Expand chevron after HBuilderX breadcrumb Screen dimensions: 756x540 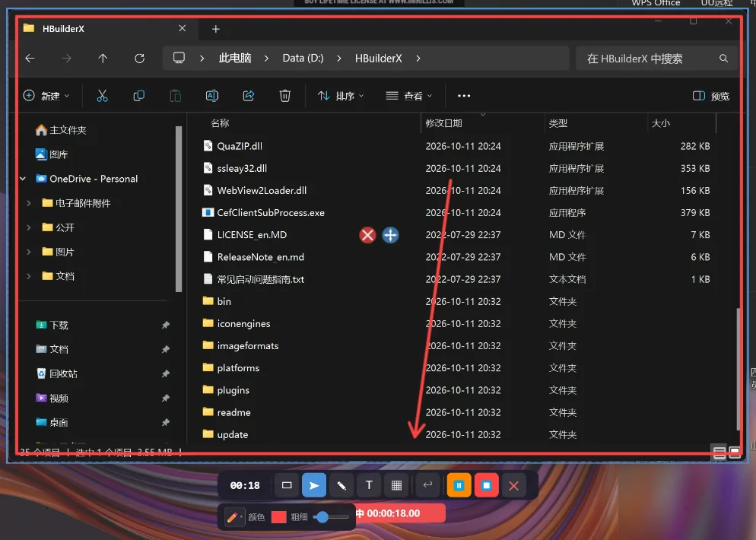coord(418,59)
